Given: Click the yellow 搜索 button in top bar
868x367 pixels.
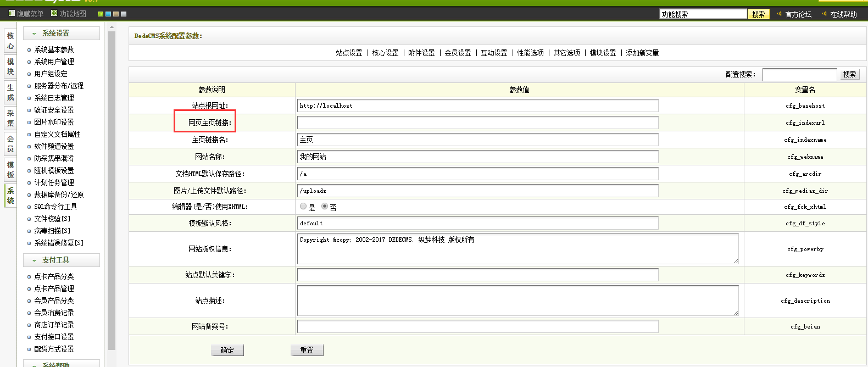Looking at the screenshot, I should (x=758, y=14).
